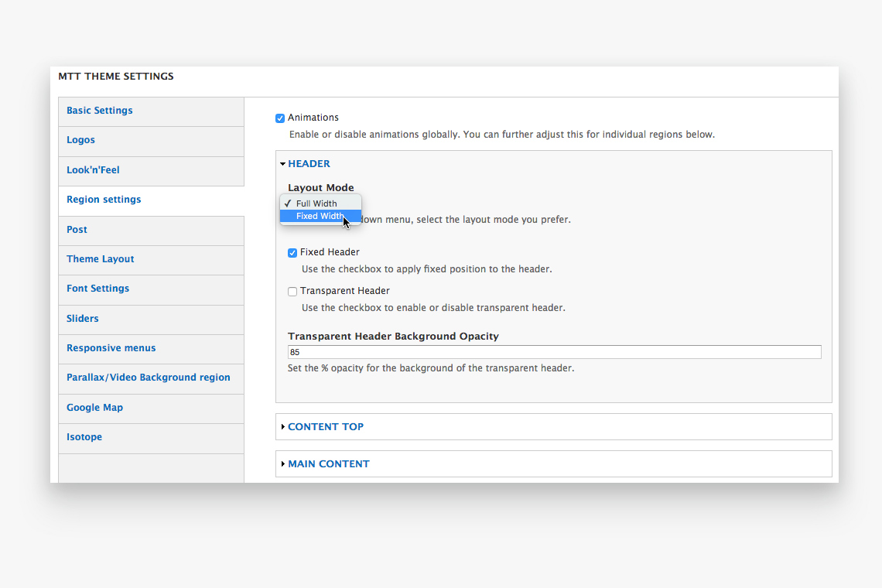882x588 pixels.
Task: Switch to the Logos tab
Action: pos(81,140)
